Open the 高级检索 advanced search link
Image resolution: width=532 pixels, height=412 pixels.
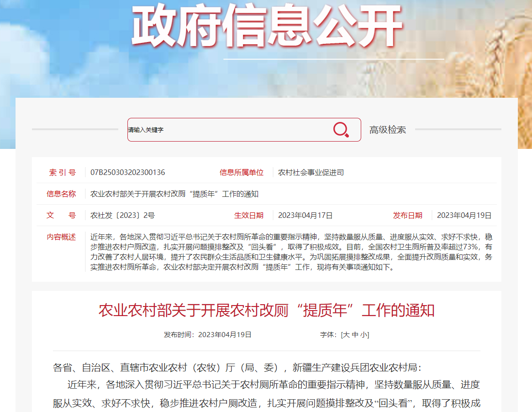[x=387, y=130]
